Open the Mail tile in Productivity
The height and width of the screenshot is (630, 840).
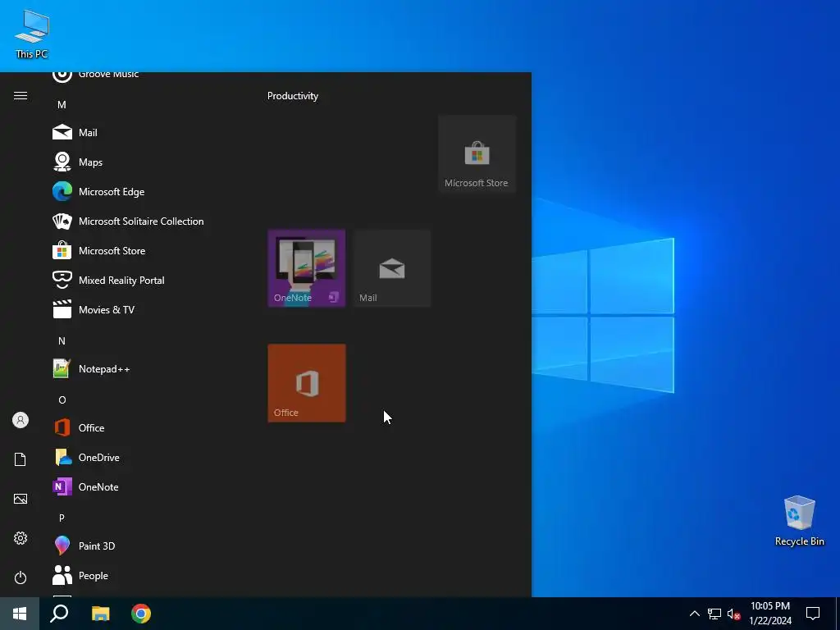pos(392,268)
